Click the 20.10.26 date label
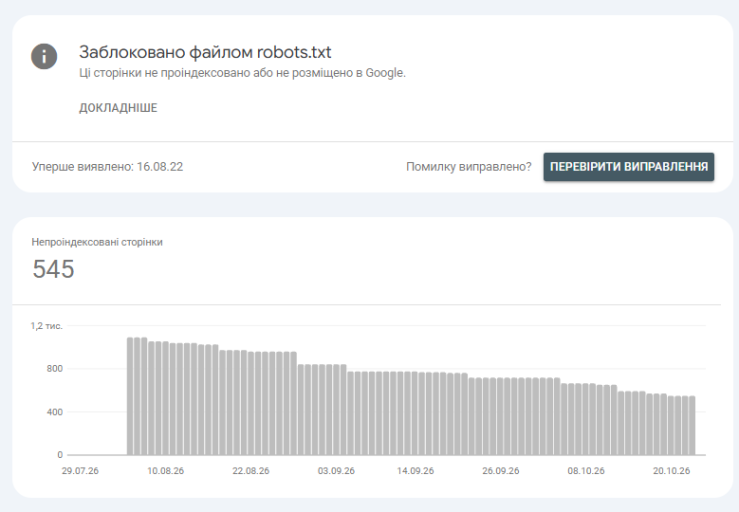This screenshot has height=512, width=739. (x=671, y=471)
